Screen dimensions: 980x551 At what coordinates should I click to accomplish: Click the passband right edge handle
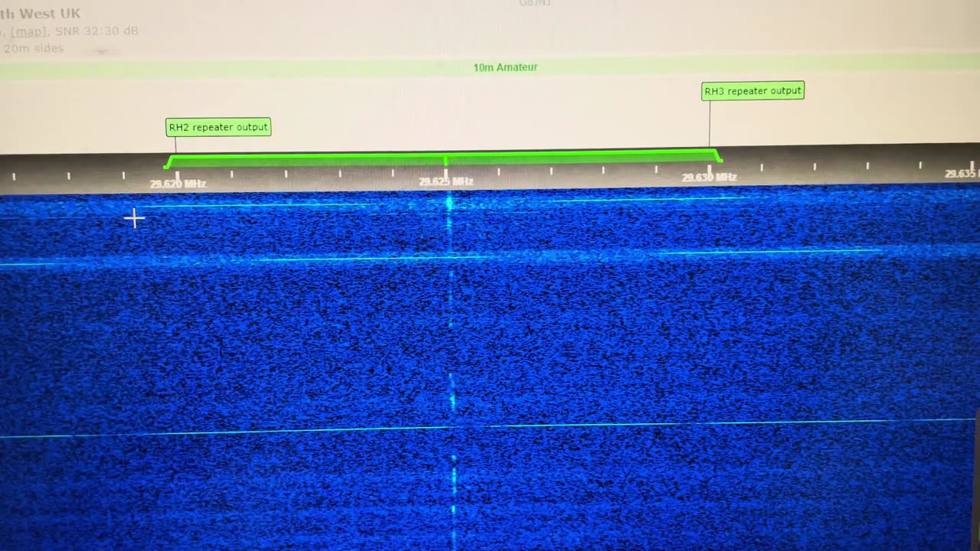coord(717,156)
